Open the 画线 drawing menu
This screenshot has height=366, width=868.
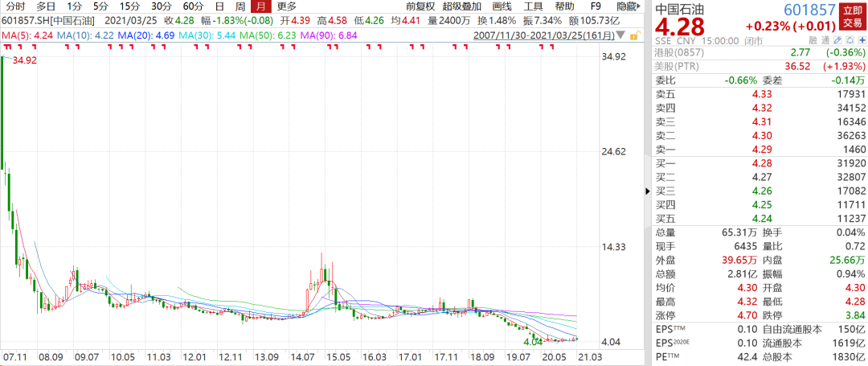point(502,6)
